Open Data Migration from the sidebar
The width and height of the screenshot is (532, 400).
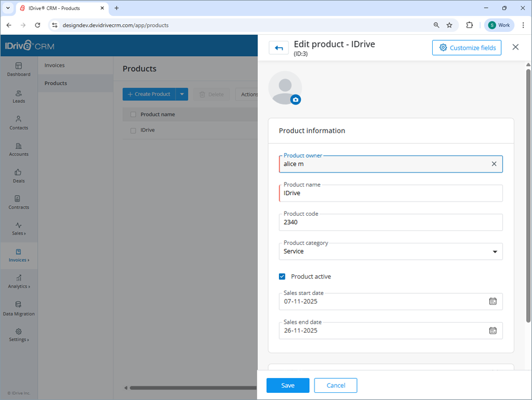(x=18, y=309)
